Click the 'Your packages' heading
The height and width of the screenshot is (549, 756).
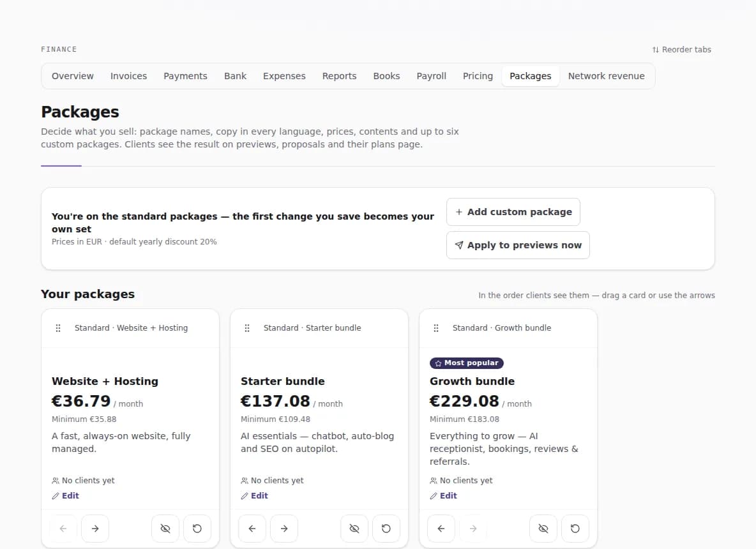point(87,294)
